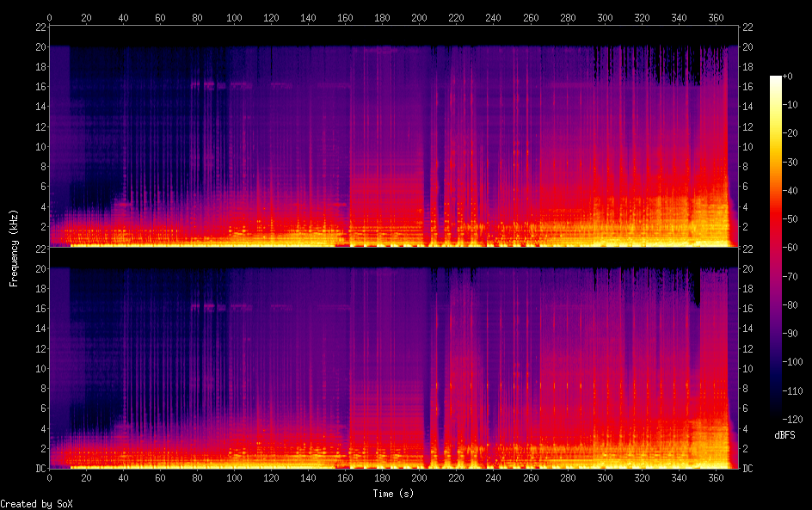This screenshot has width=812, height=510.
Task: Select the white top end of the color bar
Action: click(776, 79)
